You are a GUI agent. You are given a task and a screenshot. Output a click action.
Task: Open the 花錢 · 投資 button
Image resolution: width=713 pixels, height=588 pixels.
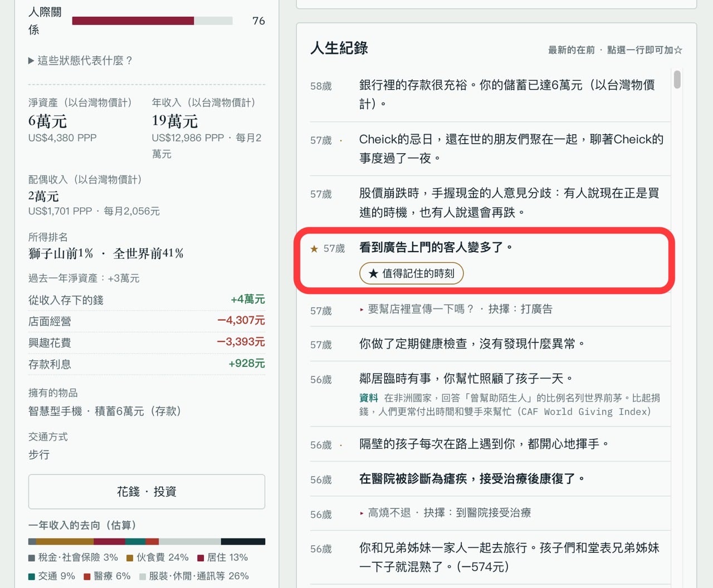[146, 492]
